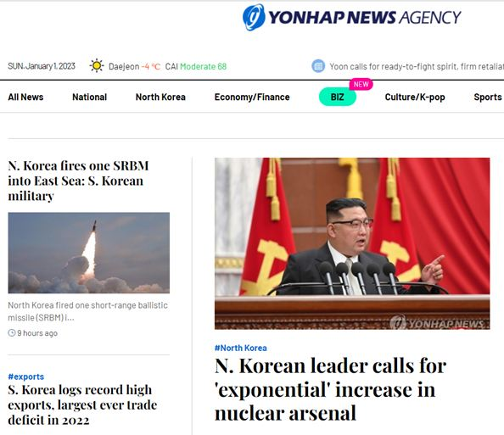The height and width of the screenshot is (435, 504).
Task: Open the 'exponential' nuclear arsenal headline
Action: (x=330, y=389)
